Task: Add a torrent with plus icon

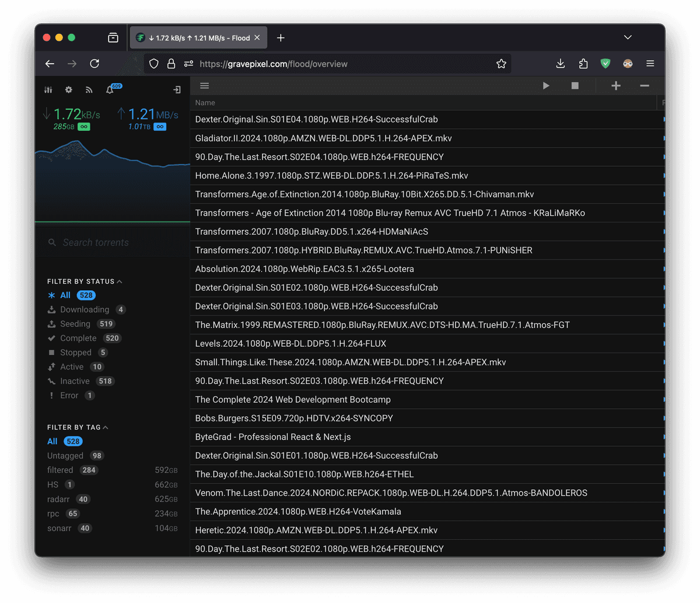Action: (x=616, y=86)
